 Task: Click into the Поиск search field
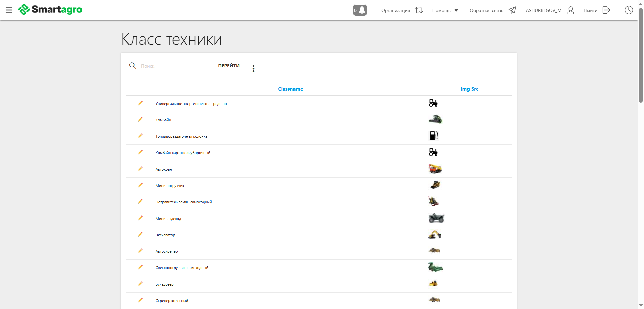point(178,66)
